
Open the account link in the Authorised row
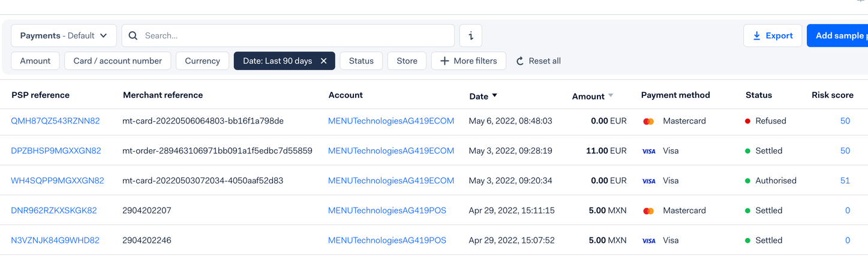(391, 180)
